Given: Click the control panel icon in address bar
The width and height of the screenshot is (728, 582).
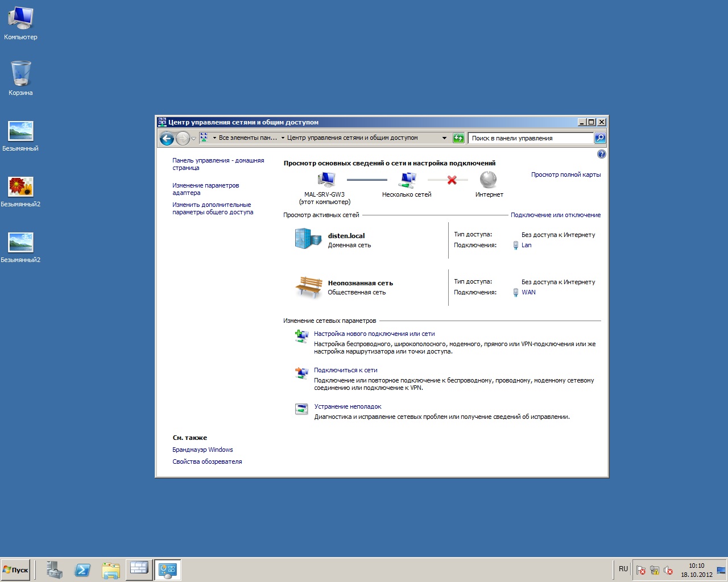Looking at the screenshot, I should [204, 138].
